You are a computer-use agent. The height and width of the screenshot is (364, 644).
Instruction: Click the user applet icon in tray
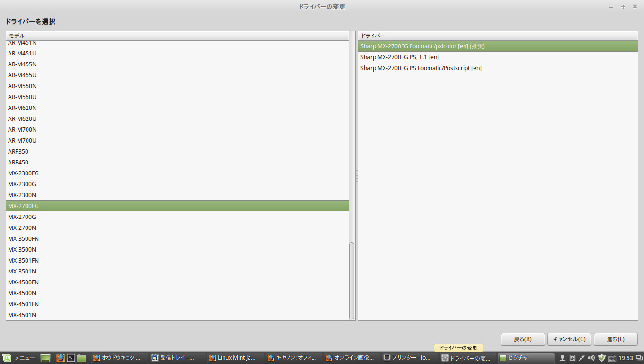563,358
